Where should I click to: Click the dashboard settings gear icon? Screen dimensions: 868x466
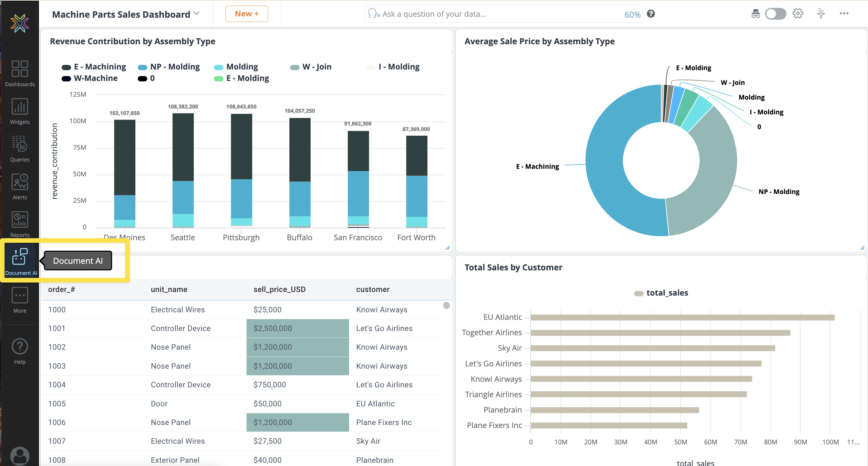pyautogui.click(x=798, y=14)
